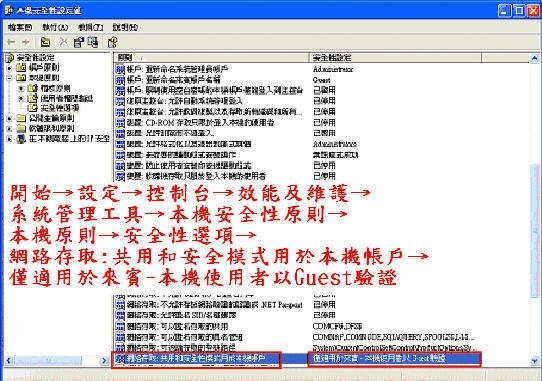Viewport: 542px width, 381px height.
Task: Select the 帳戶: 限制使用空白密碼 policy row
Action: tap(214, 90)
